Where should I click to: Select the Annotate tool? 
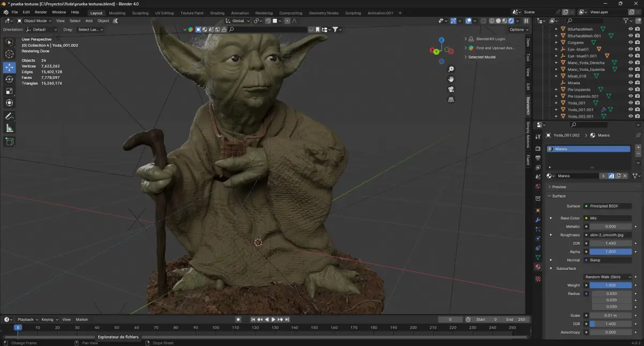coord(9,116)
